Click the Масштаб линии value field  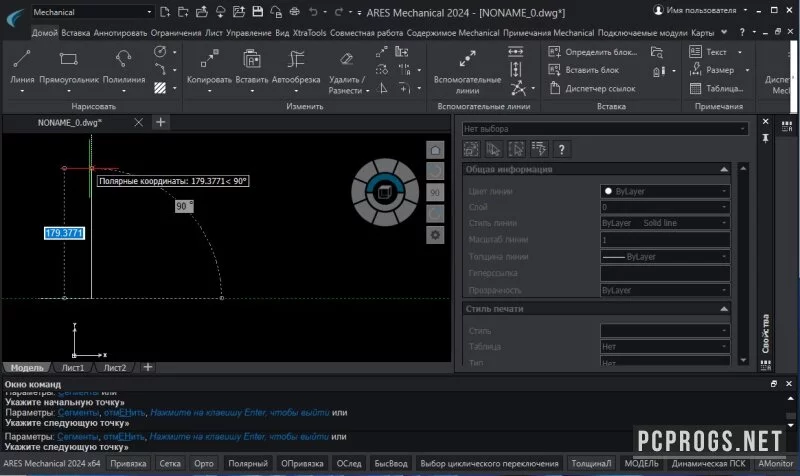(665, 240)
